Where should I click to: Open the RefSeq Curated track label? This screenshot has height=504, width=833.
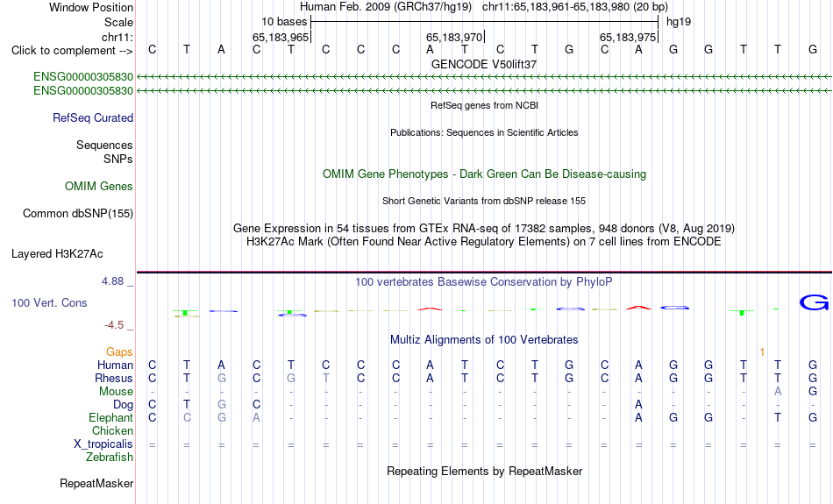pos(93,118)
